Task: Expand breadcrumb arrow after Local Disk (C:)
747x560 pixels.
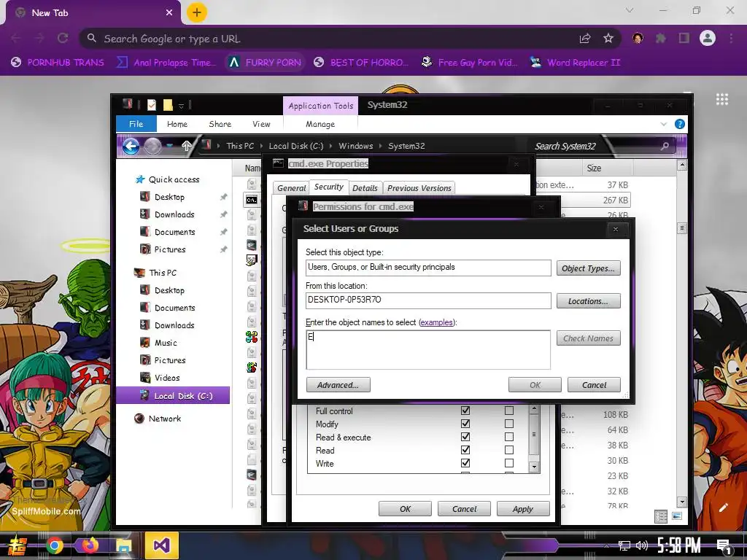Action: pos(331,146)
